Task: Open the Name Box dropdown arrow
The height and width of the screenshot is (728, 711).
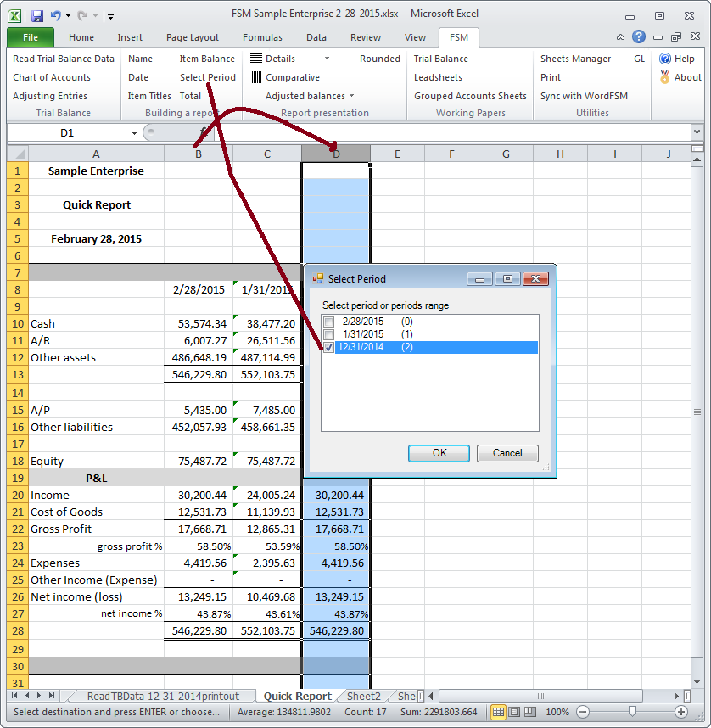Action: [x=134, y=133]
